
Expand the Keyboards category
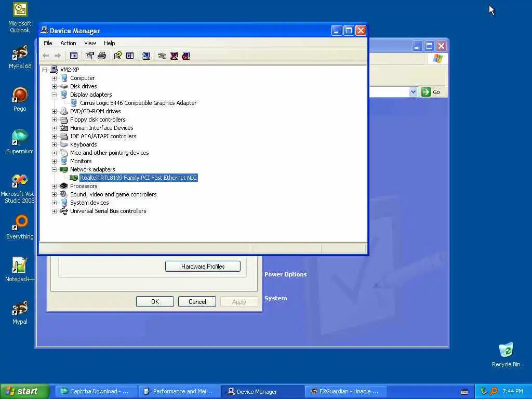pos(54,144)
